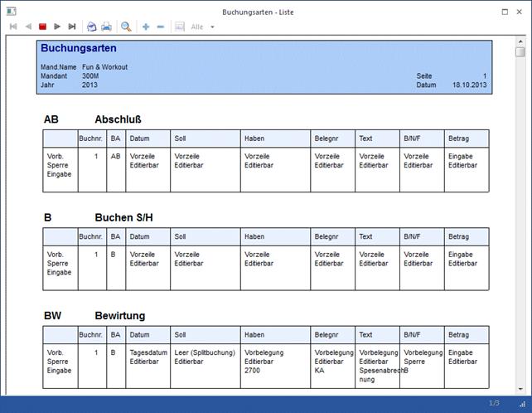Image resolution: width=532 pixels, height=413 pixels.
Task: Open the magnifier search tool
Action: [x=126, y=27]
